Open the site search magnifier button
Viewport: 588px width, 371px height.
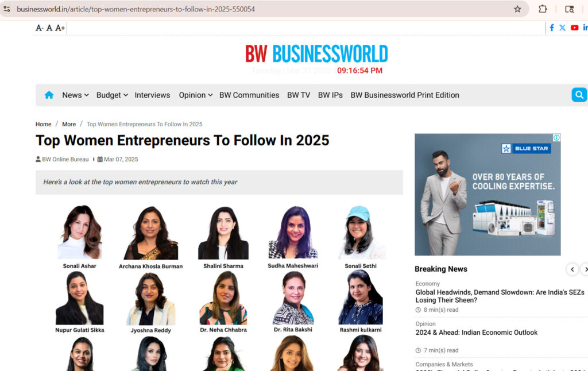[x=579, y=95]
